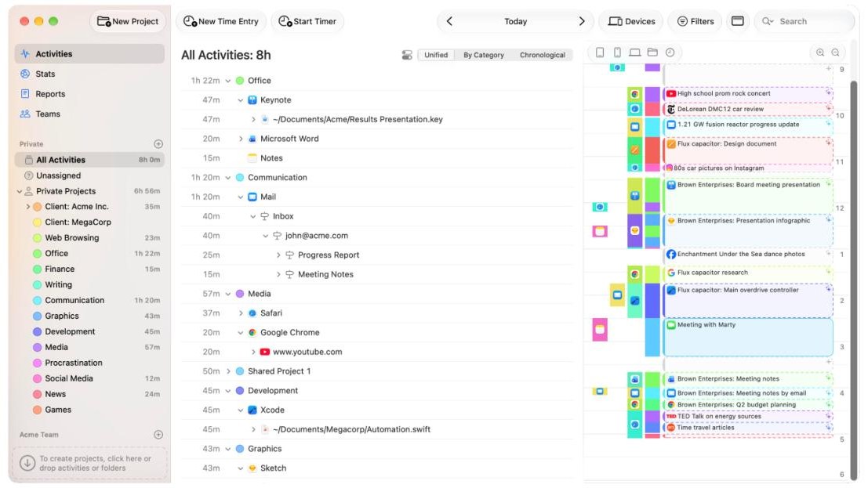Click the Google Chrome icon in the activities list

(x=252, y=333)
